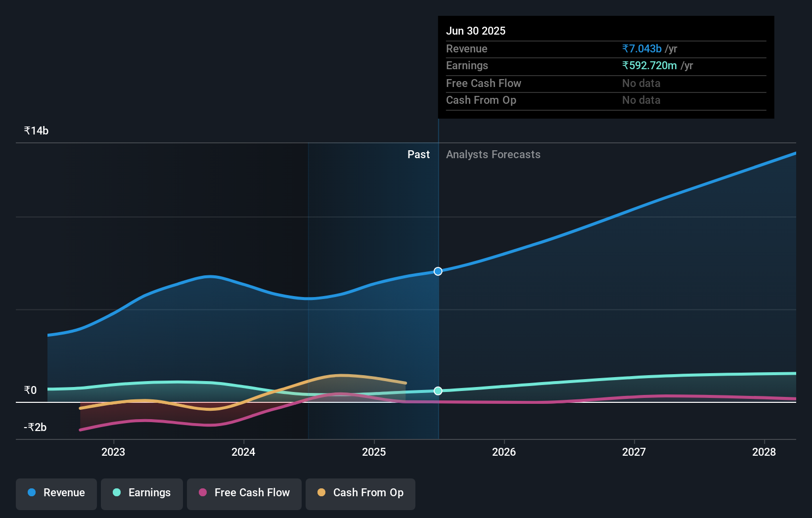This screenshot has height=518, width=812.
Task: Click the Free Cash Flow legend button
Action: pos(244,493)
